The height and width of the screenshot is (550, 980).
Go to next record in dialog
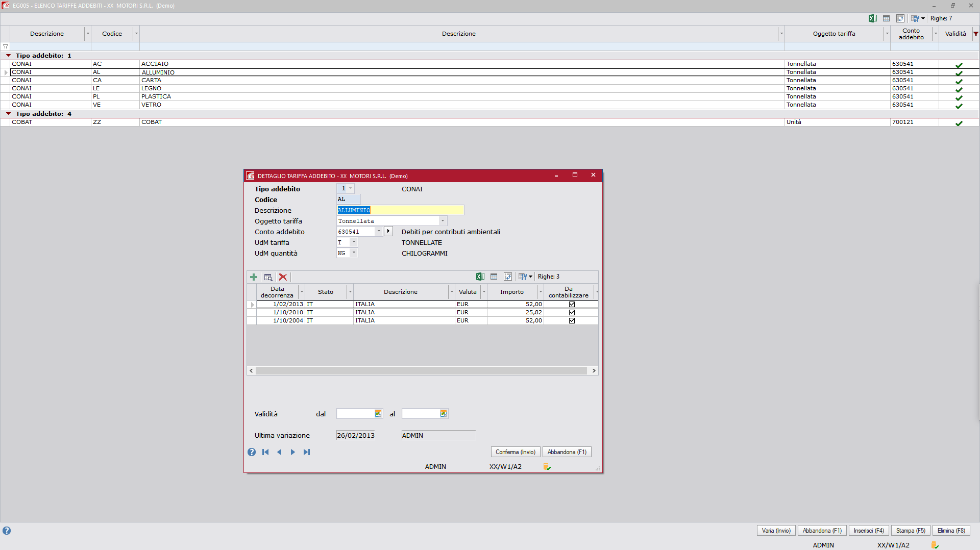point(293,452)
